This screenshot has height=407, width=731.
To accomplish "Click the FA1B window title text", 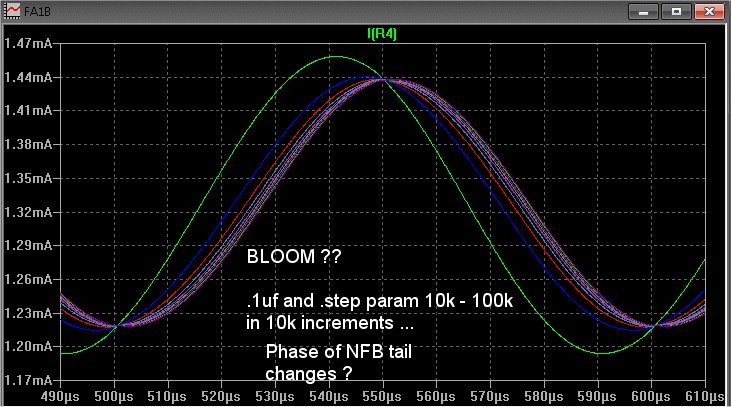I will (37, 11).
